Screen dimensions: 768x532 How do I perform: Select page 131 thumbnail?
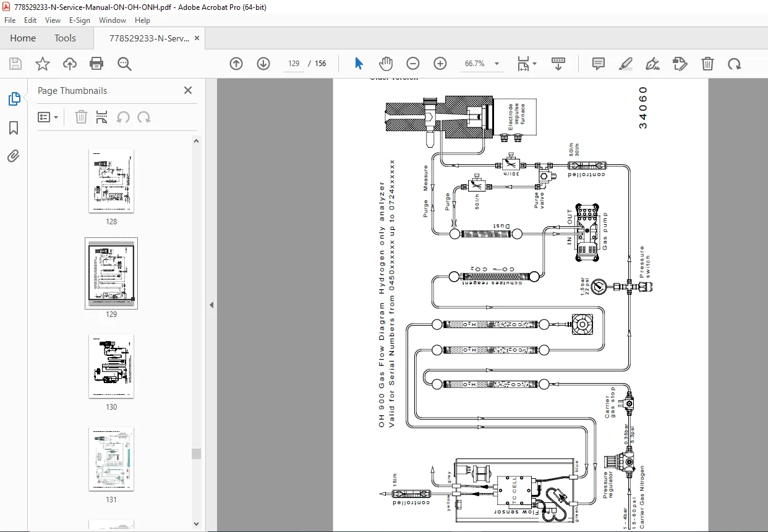click(111, 458)
